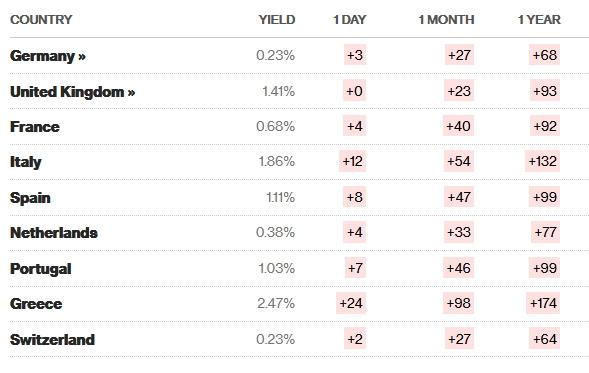This screenshot has height=373, width=589.
Task: Open the Germany » bond link
Action: (48, 56)
